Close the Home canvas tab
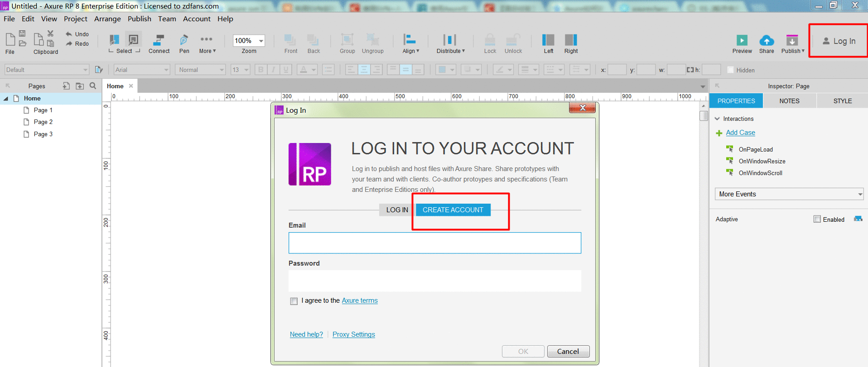 coord(131,86)
